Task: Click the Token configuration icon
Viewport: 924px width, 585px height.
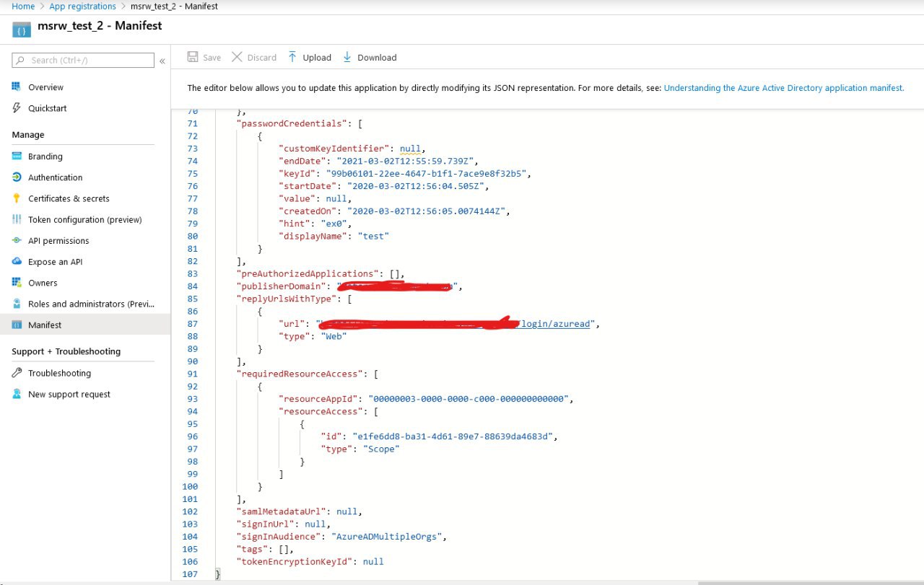Action: coord(16,219)
